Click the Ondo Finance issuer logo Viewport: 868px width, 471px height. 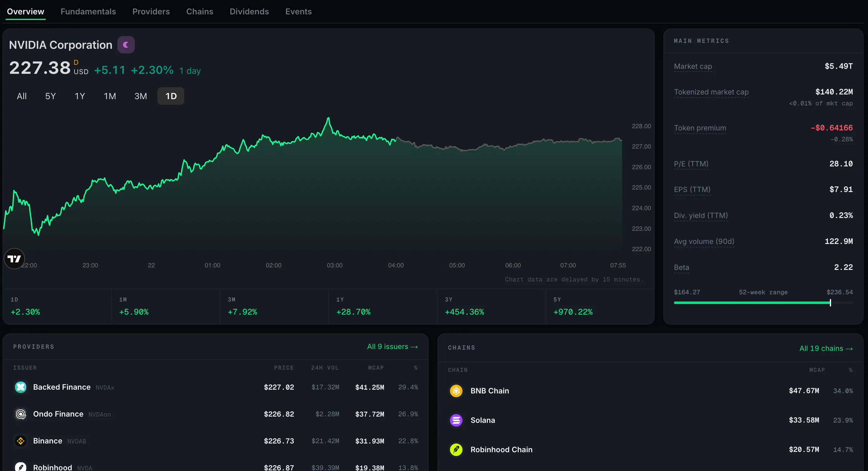point(21,414)
